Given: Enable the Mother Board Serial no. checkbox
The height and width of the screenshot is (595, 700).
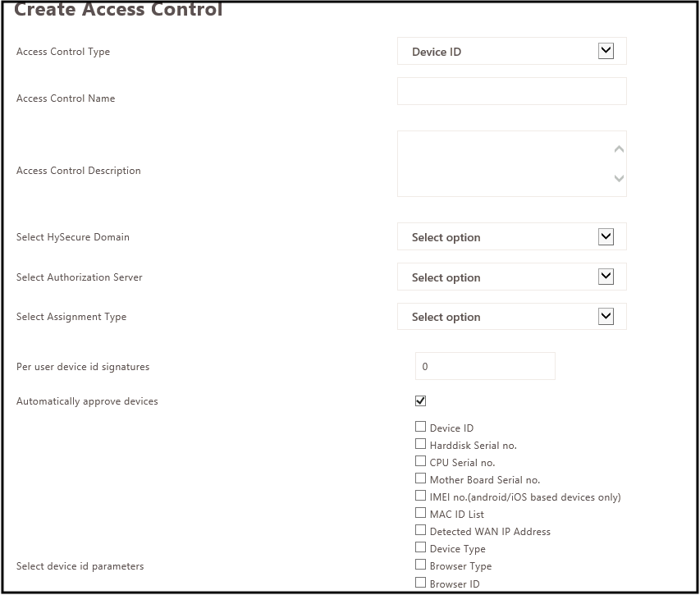Looking at the screenshot, I should click(420, 478).
